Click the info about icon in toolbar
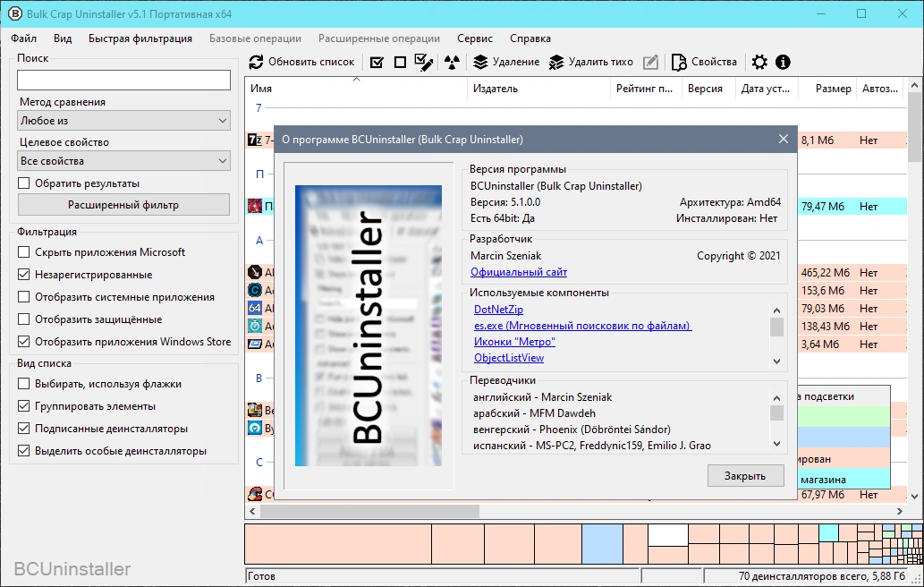The image size is (924, 587). point(783,62)
